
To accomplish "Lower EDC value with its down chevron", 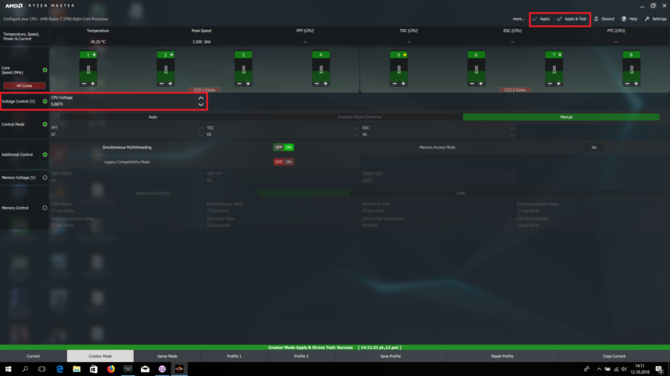I will click(512, 135).
